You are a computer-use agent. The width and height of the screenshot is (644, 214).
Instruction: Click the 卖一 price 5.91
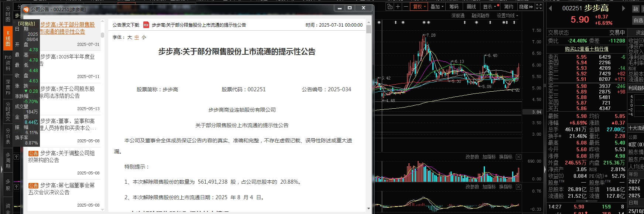581,79
